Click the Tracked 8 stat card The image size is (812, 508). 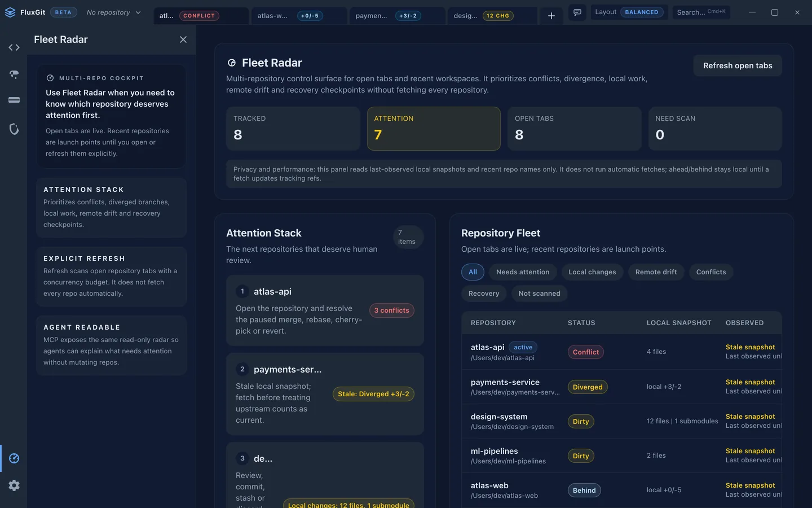point(293,129)
